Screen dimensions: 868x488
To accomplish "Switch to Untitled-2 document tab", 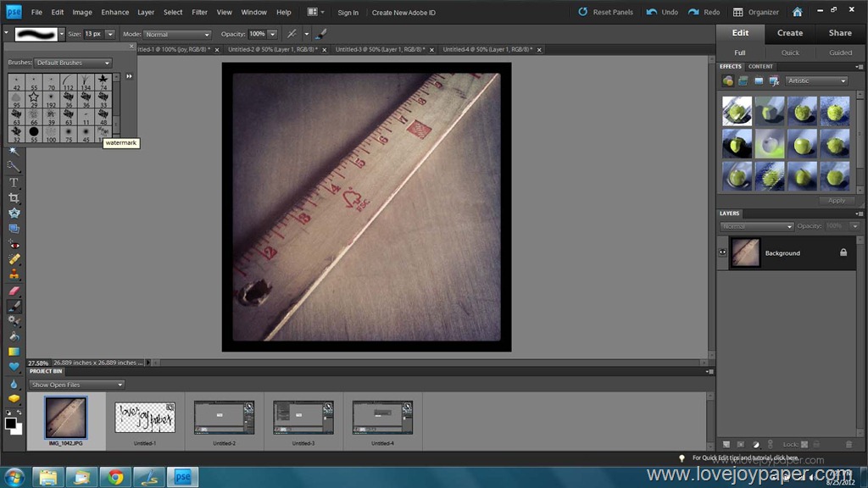I will (273, 49).
